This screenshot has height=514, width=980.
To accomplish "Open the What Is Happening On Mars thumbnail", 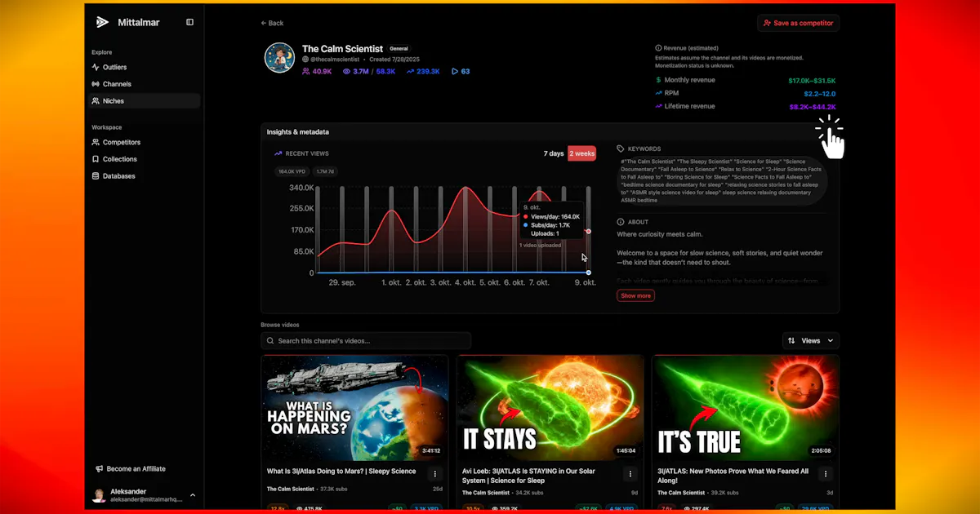I will pos(354,408).
